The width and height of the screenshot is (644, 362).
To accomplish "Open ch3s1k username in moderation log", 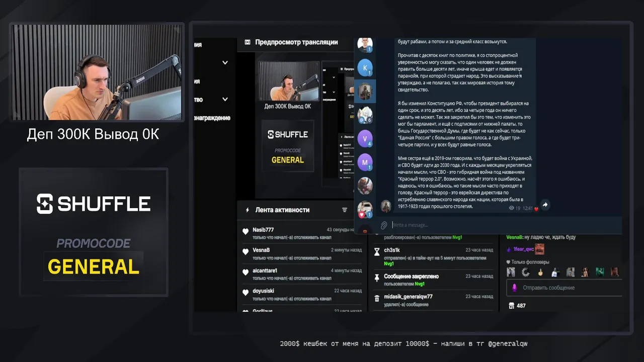I will (392, 250).
